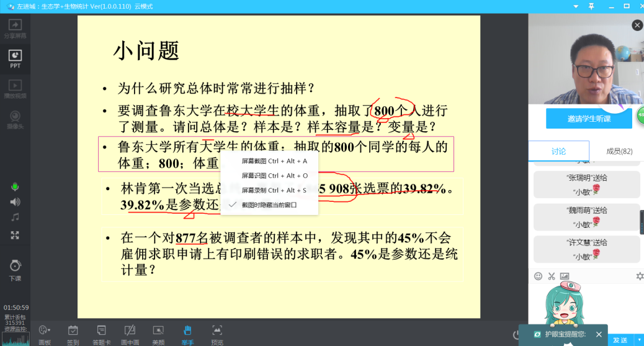Open the emoji smiley picker

coord(538,276)
